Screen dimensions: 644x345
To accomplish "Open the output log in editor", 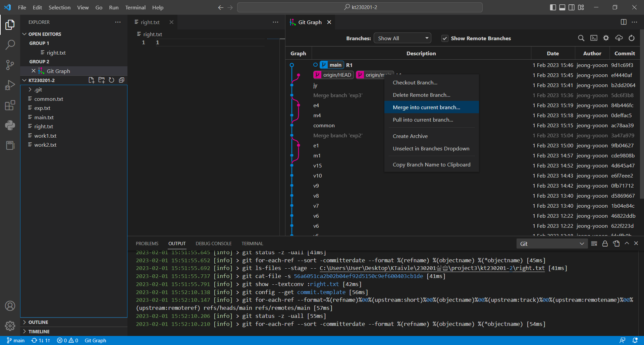I will (616, 244).
